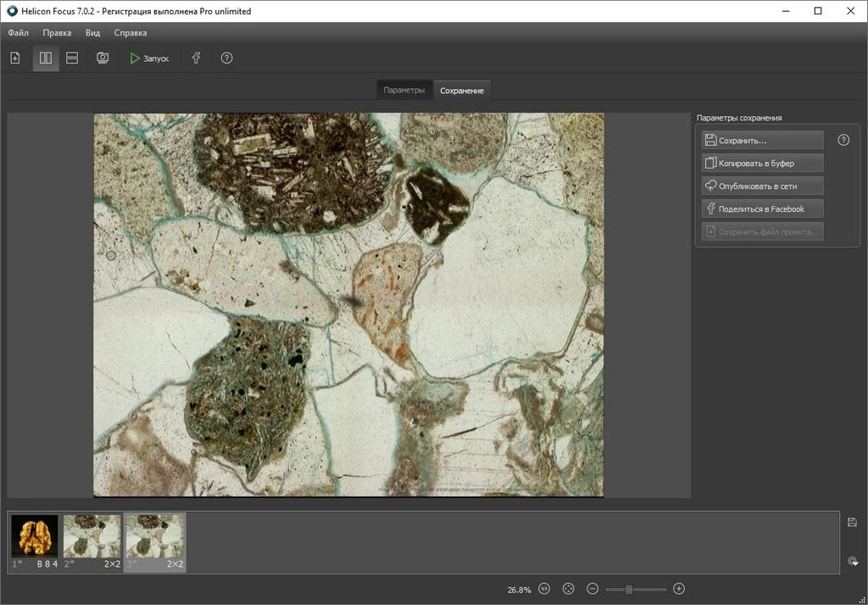Open help from the toolbar question icon
This screenshot has width=868, height=605.
[227, 58]
